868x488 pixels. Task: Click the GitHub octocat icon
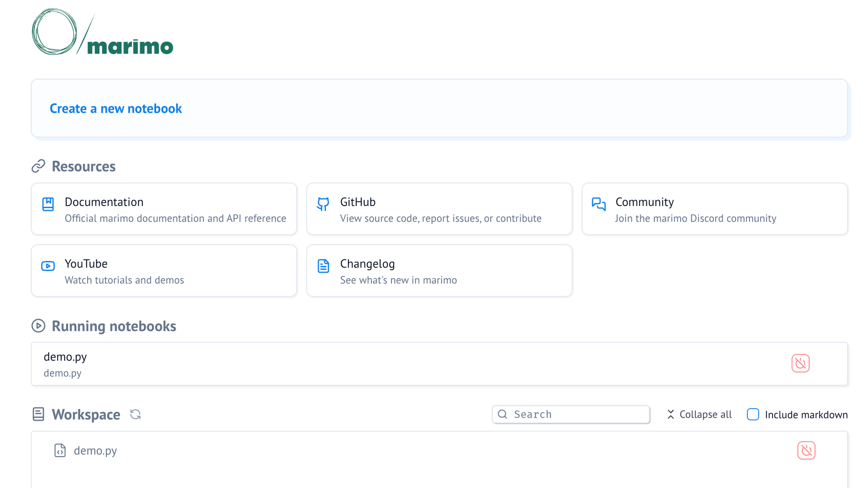pos(323,204)
